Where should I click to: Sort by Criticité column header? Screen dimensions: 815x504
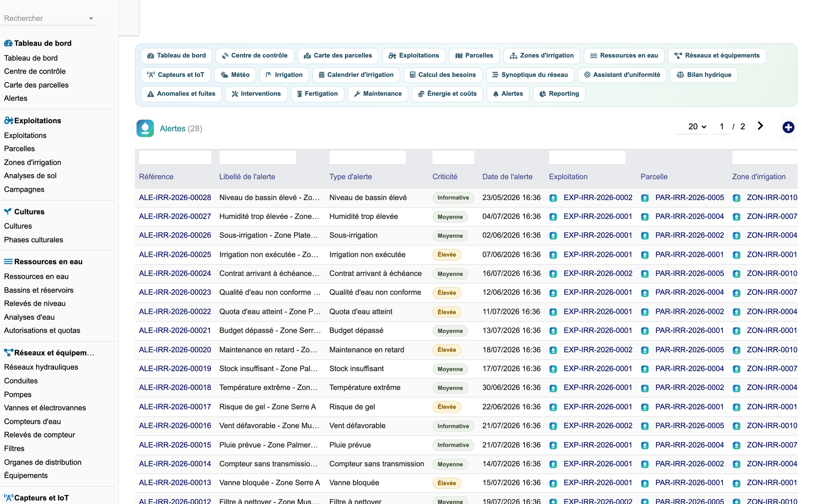pos(445,177)
